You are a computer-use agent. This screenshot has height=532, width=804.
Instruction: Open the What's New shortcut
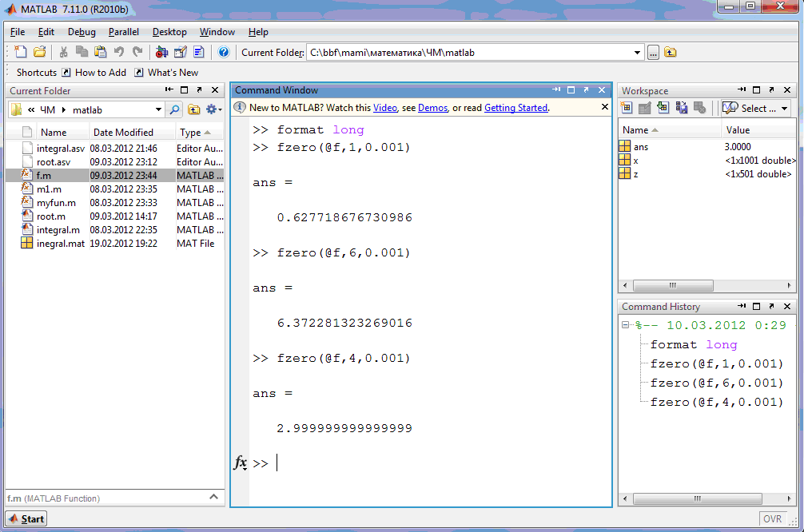tap(167, 72)
